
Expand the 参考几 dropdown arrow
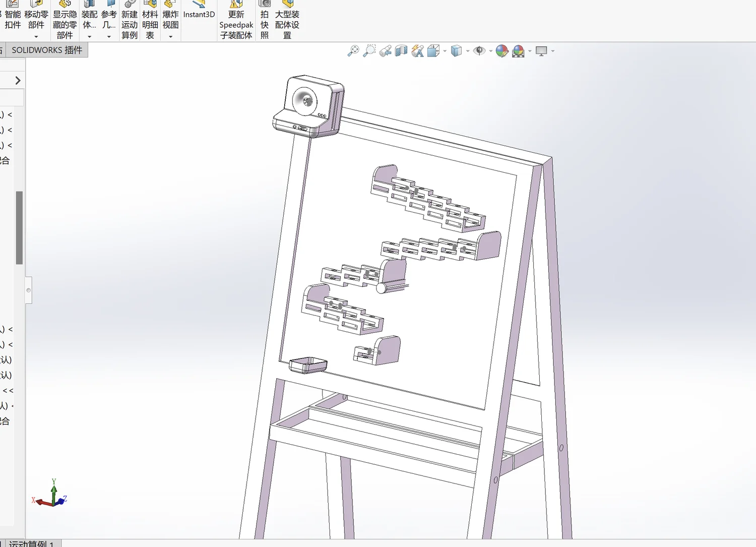[109, 37]
